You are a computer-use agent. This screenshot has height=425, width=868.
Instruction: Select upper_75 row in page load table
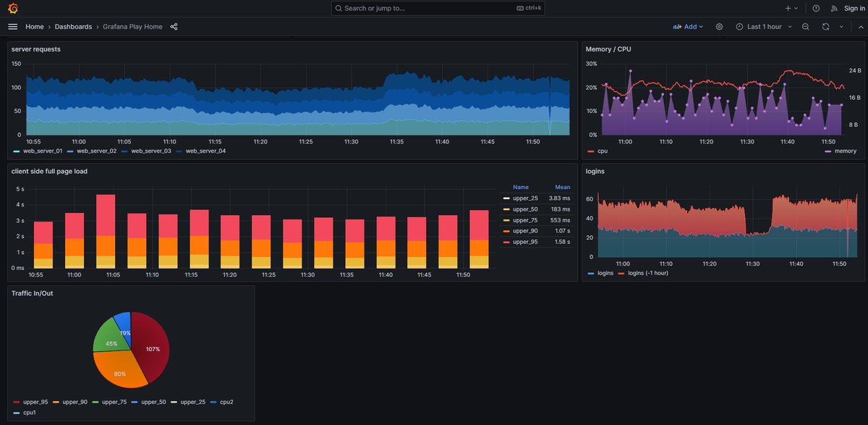537,219
